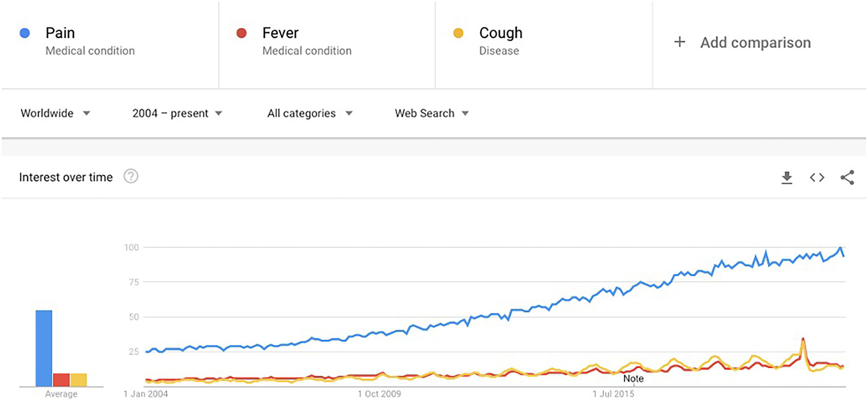868x407 pixels.
Task: Open the Interest over time help icon
Action: (x=131, y=176)
